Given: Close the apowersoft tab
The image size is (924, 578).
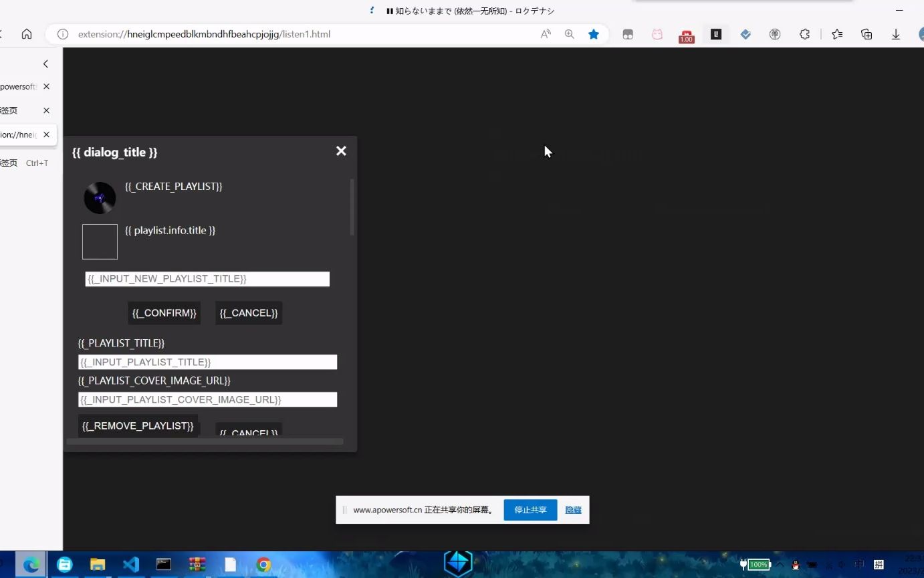Looking at the screenshot, I should [46, 86].
